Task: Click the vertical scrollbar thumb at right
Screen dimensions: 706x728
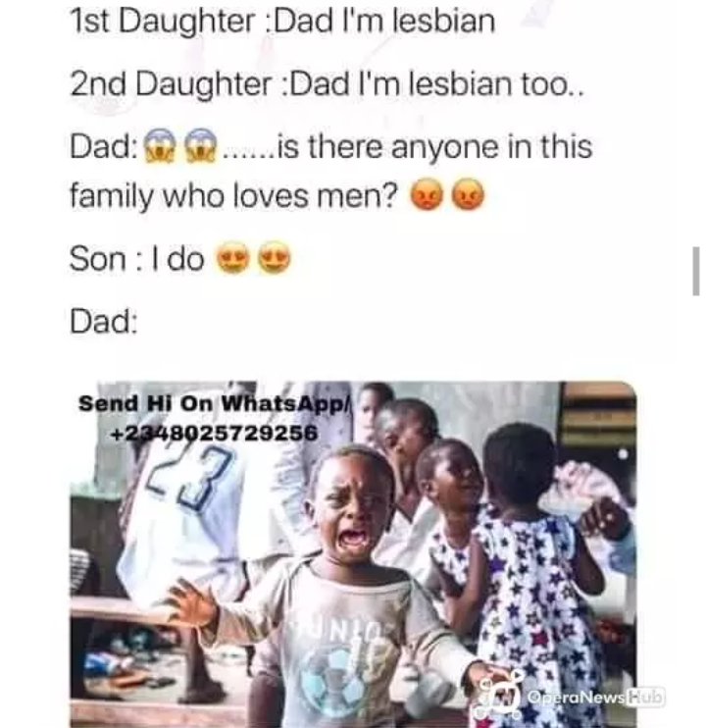Action: coord(696,271)
